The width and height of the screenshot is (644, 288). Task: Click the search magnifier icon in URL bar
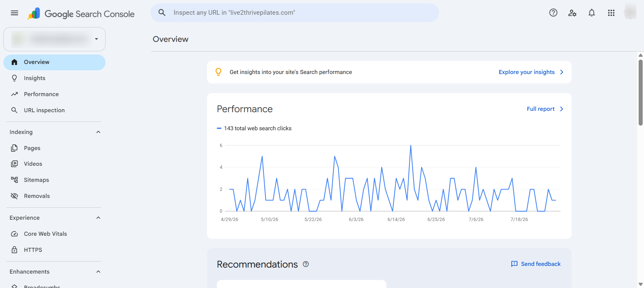[x=162, y=13]
